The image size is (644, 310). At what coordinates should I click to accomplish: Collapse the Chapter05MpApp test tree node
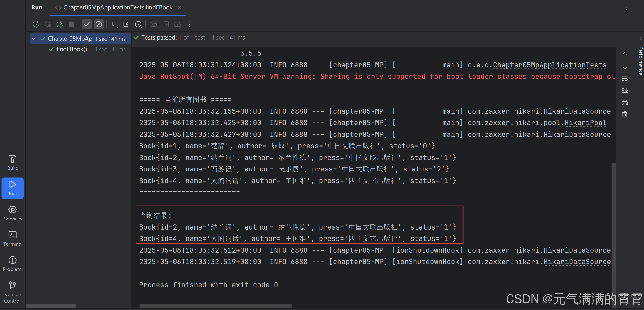point(33,39)
